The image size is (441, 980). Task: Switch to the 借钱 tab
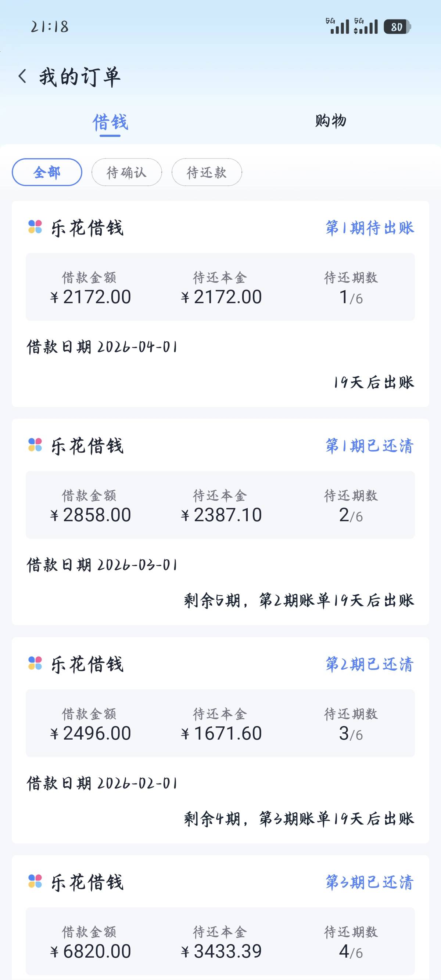110,123
